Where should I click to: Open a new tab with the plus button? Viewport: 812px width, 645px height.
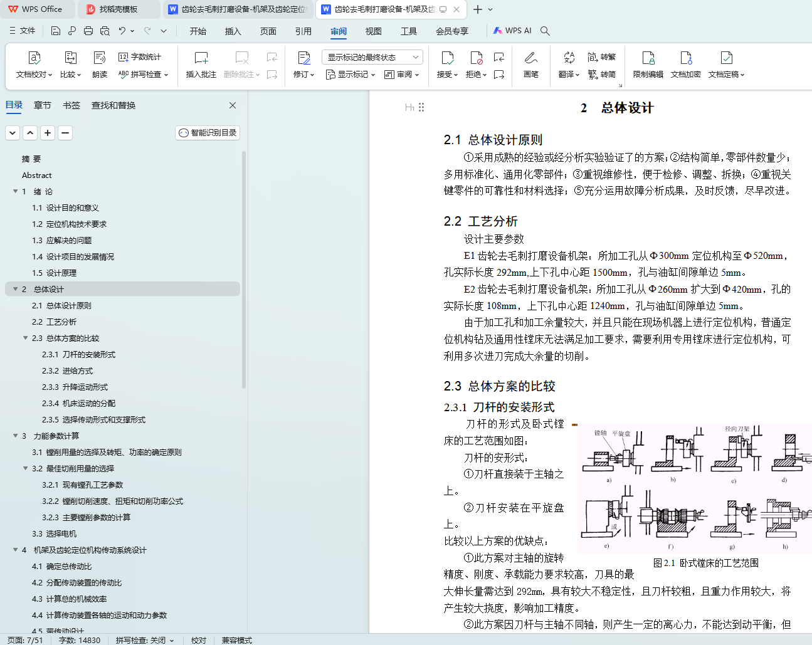[x=478, y=9]
